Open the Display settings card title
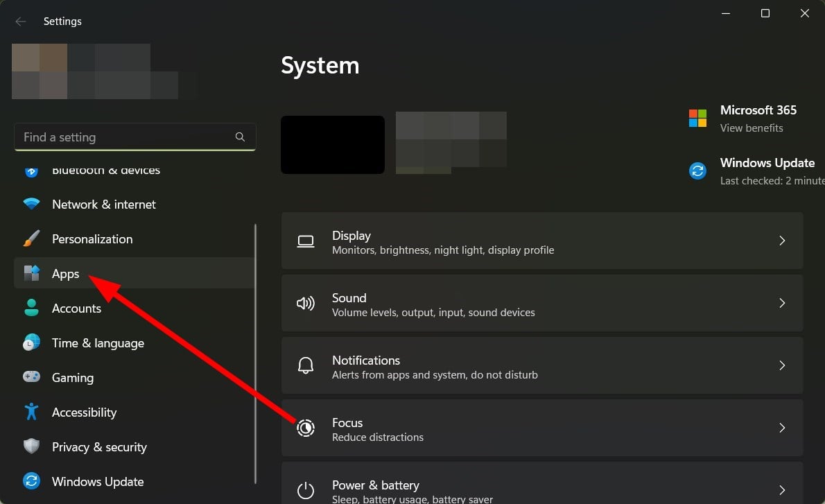 pos(351,235)
